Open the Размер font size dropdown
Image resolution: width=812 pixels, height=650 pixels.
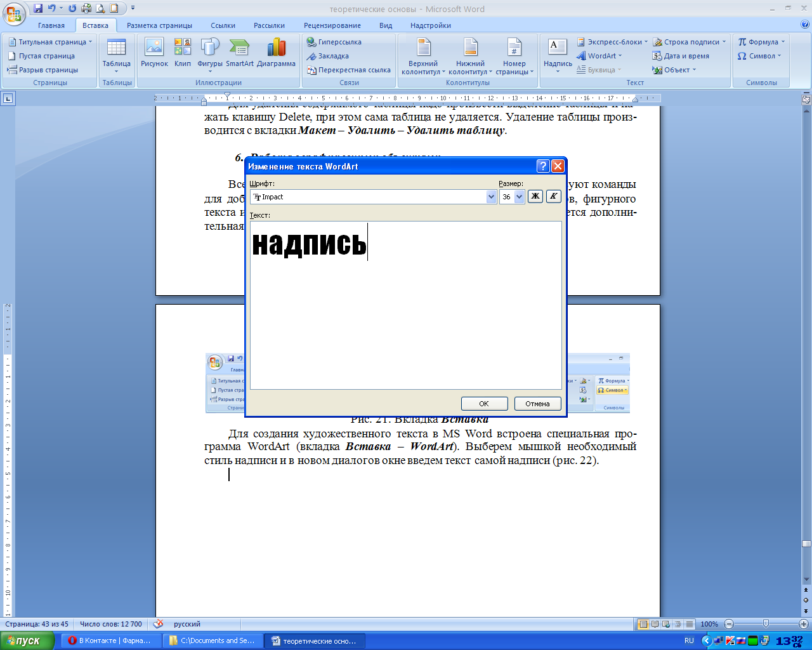520,197
